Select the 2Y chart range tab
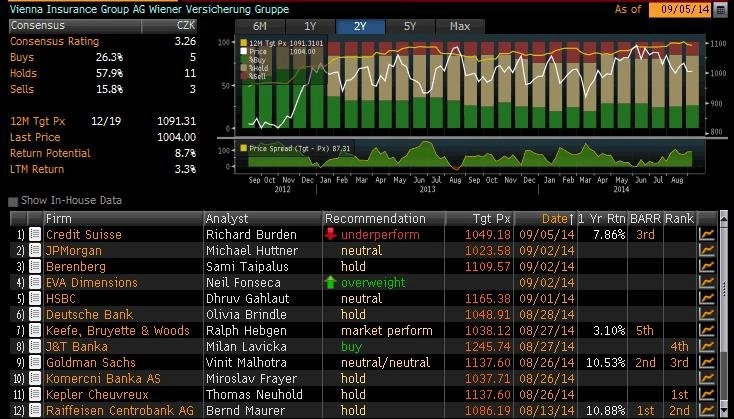 click(x=360, y=27)
